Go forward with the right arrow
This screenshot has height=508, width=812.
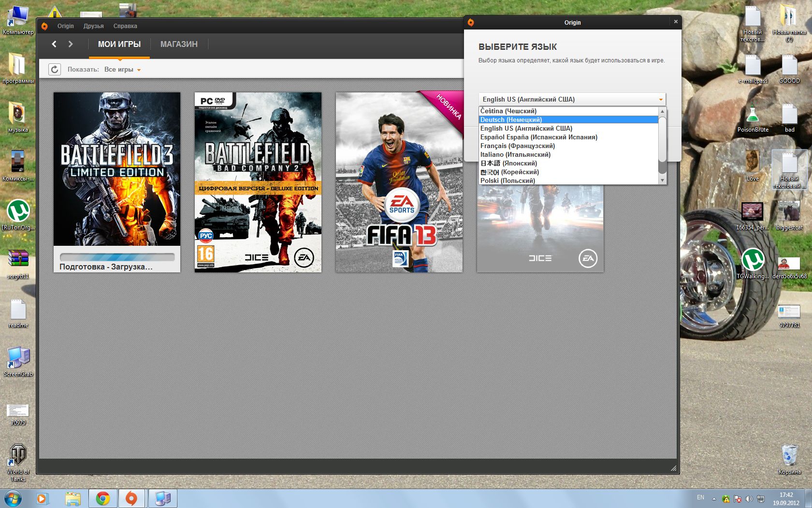click(71, 44)
